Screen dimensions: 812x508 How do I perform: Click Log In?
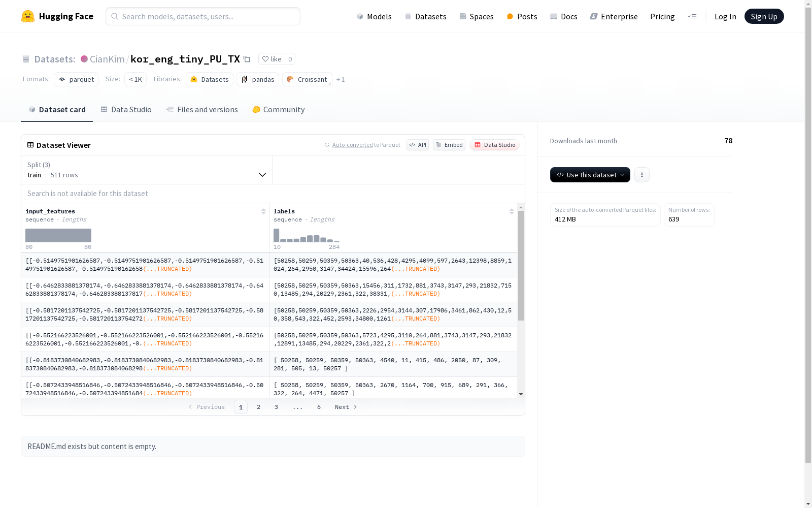(x=725, y=16)
